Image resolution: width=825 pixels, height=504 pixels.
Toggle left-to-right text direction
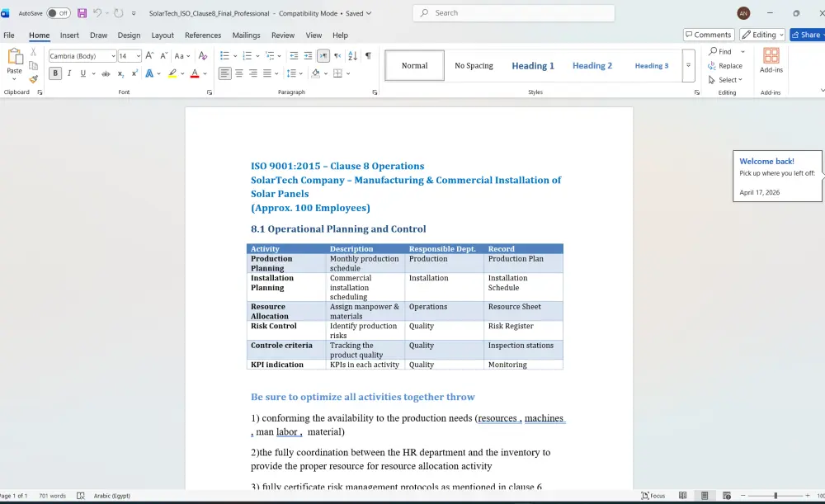point(323,56)
